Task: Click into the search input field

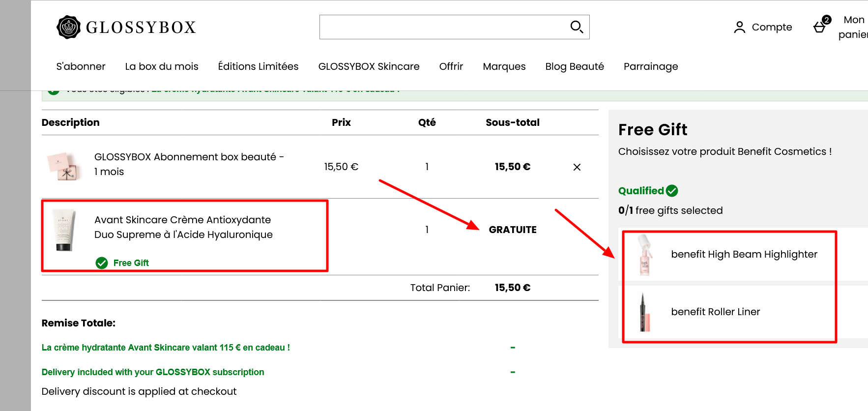Action: [442, 27]
